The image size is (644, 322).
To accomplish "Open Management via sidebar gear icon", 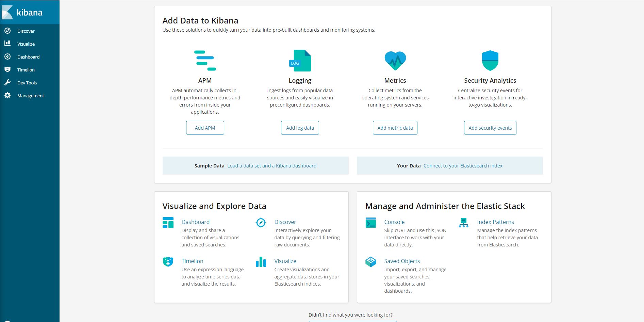I will click(x=7, y=95).
